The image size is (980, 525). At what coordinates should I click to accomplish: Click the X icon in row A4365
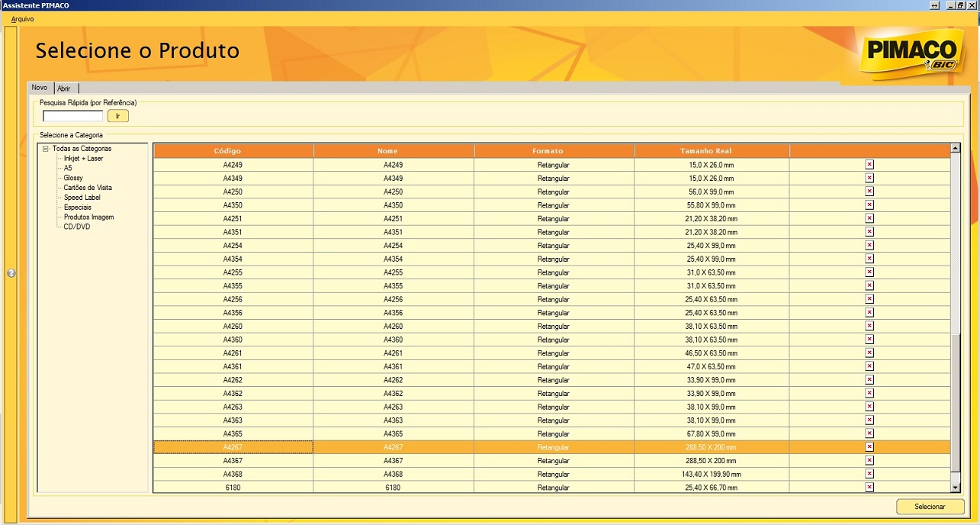click(869, 433)
